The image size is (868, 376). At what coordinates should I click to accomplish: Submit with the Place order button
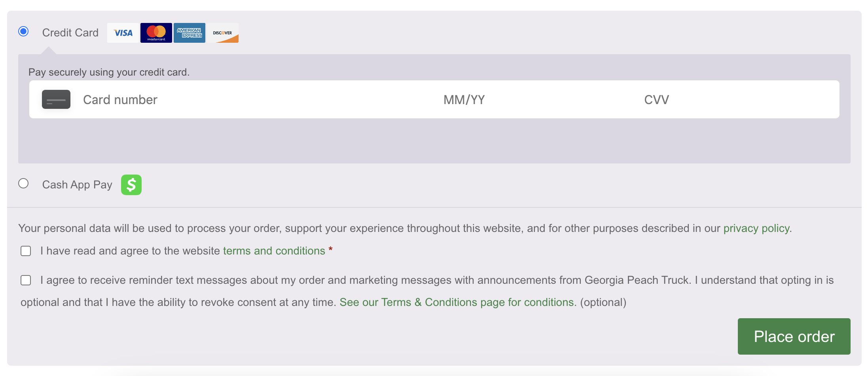pyautogui.click(x=794, y=336)
